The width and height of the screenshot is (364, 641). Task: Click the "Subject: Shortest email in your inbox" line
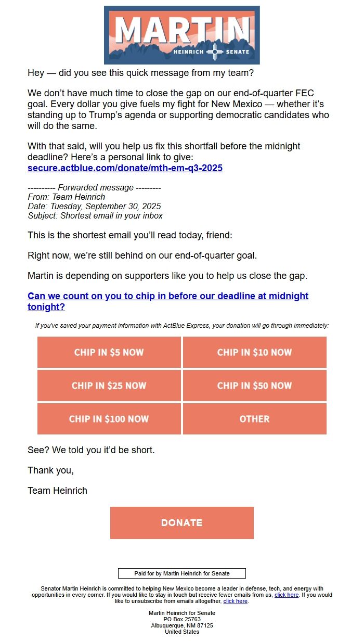pos(95,215)
